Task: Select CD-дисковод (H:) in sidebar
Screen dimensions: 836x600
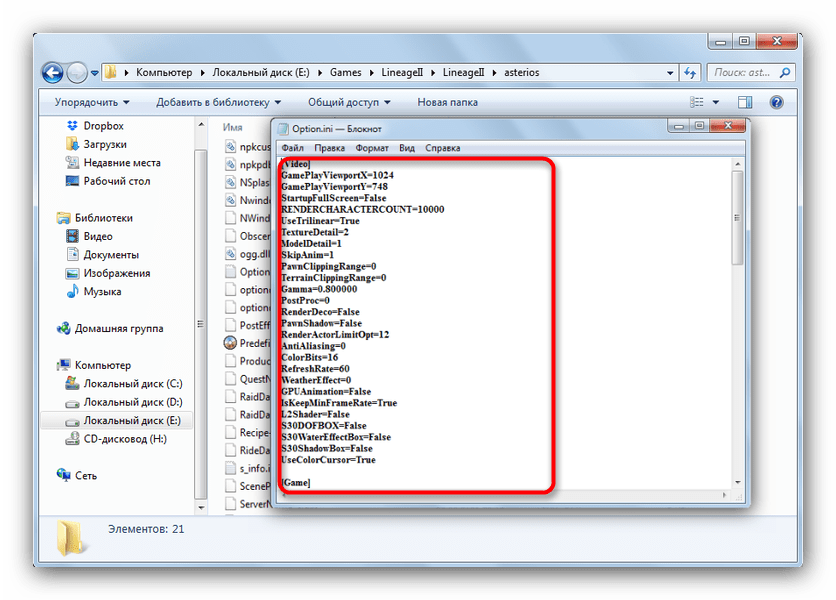Action: click(x=116, y=439)
